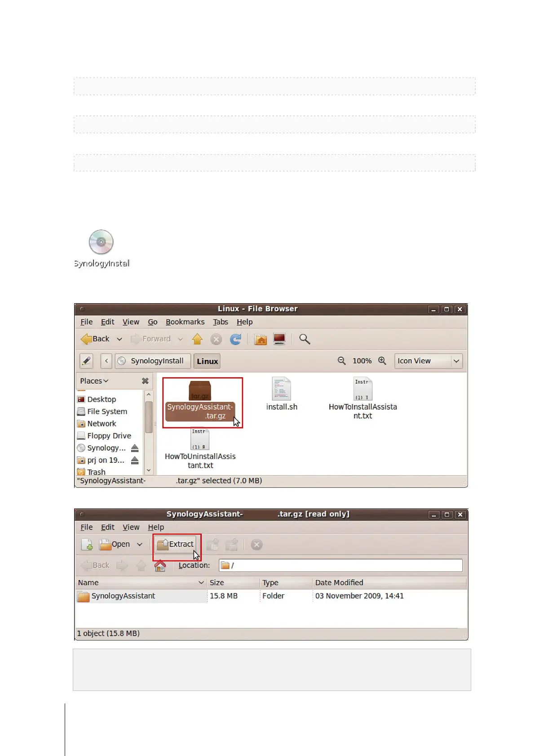Click the Stop operation icon in archive window

click(256, 545)
